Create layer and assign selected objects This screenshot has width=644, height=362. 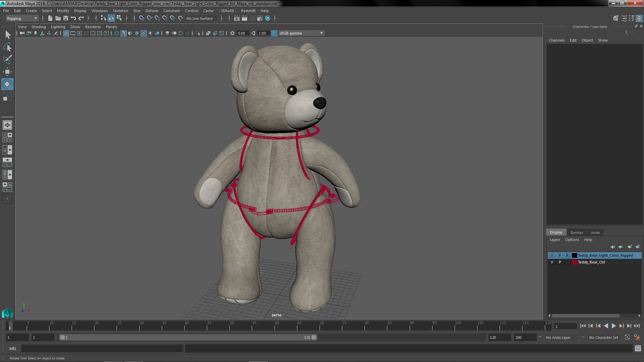(638, 247)
